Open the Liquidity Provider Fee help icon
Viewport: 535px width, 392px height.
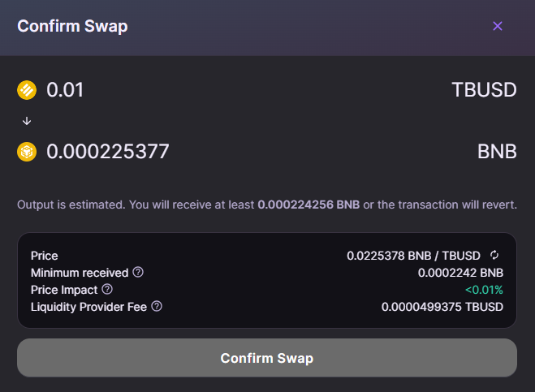(157, 306)
